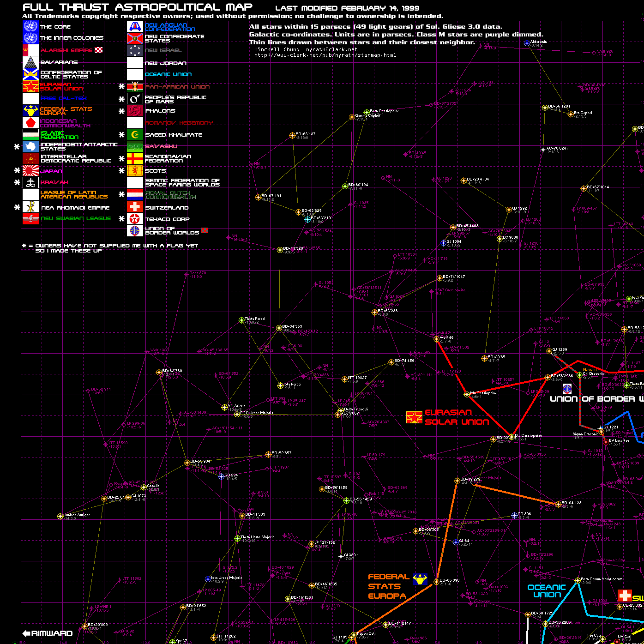Click the Lambda Aurigae star marker
The image size is (644, 644).
point(60,516)
